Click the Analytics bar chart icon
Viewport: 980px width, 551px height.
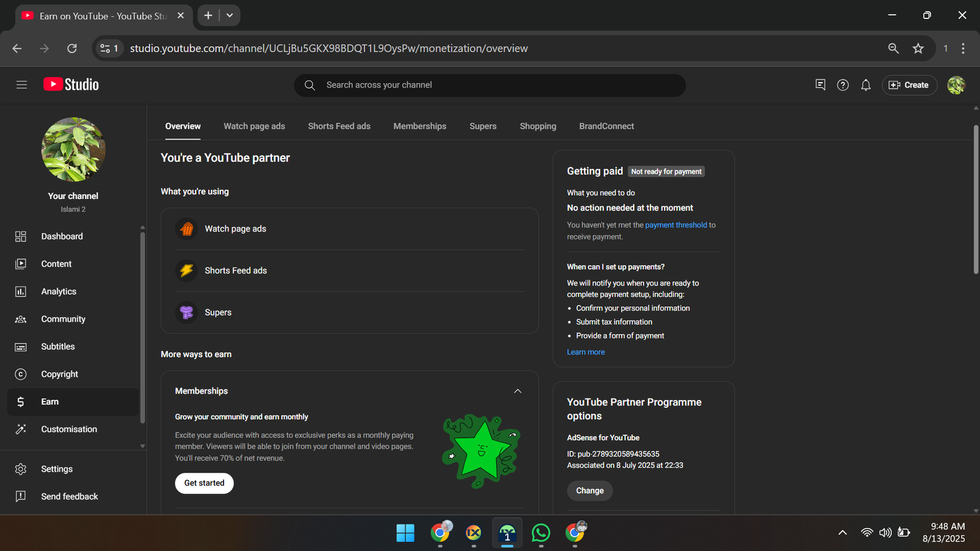[21, 291]
